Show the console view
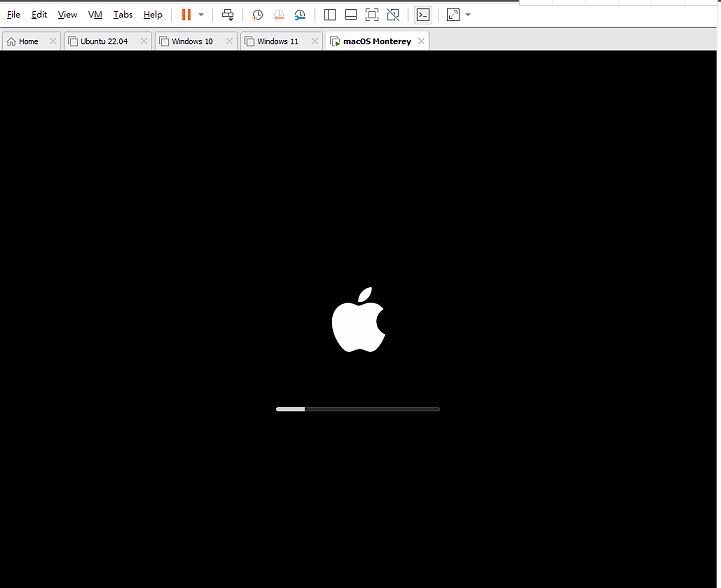721x588 pixels. (x=423, y=15)
